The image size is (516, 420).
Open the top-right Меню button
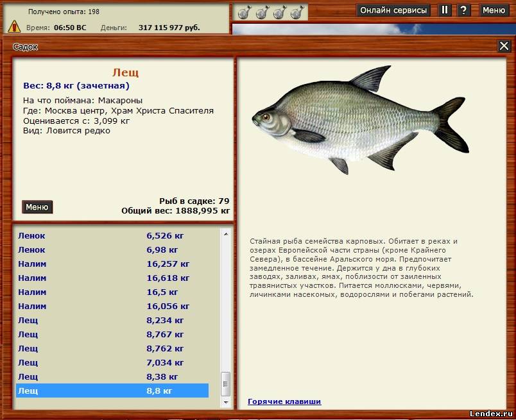tap(494, 10)
